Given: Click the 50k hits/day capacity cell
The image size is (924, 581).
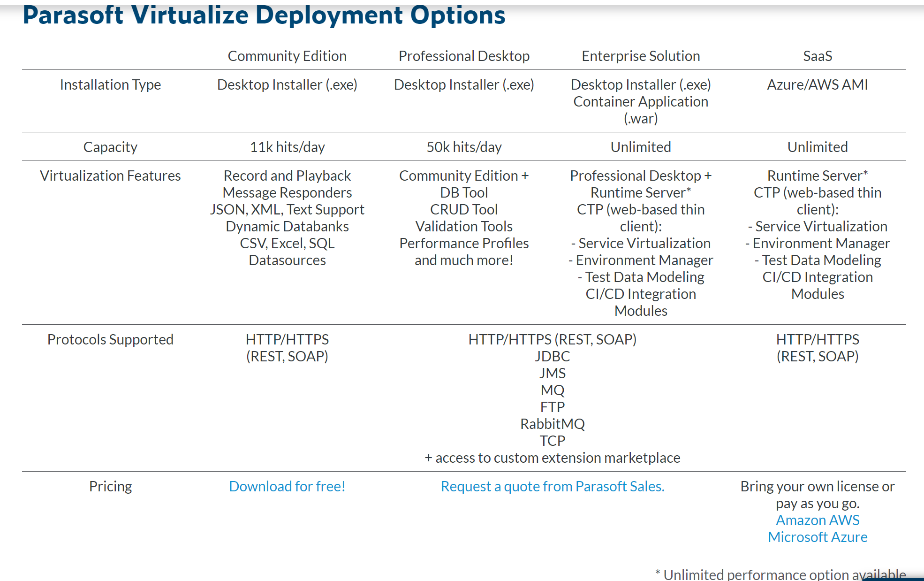Looking at the screenshot, I should click(x=464, y=147).
